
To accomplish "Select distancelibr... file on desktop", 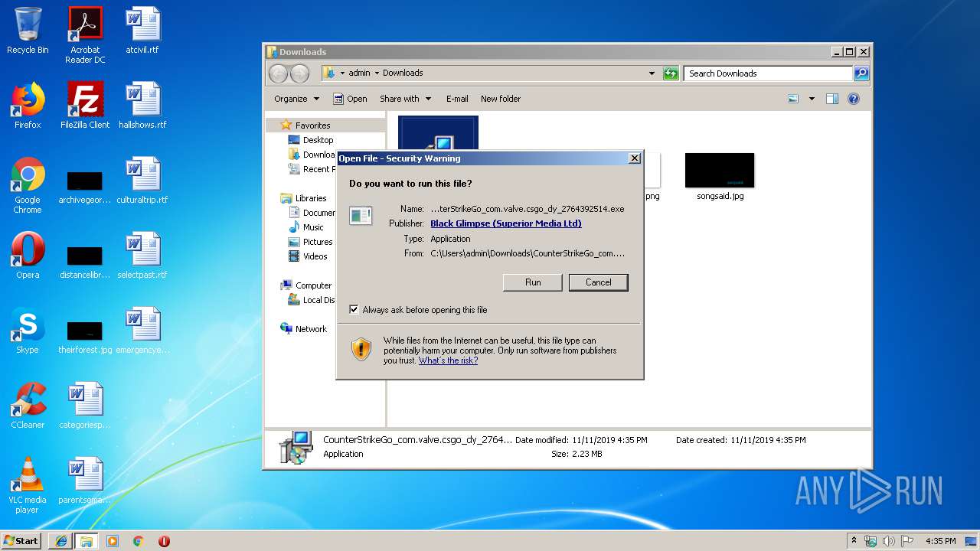I will tap(85, 262).
